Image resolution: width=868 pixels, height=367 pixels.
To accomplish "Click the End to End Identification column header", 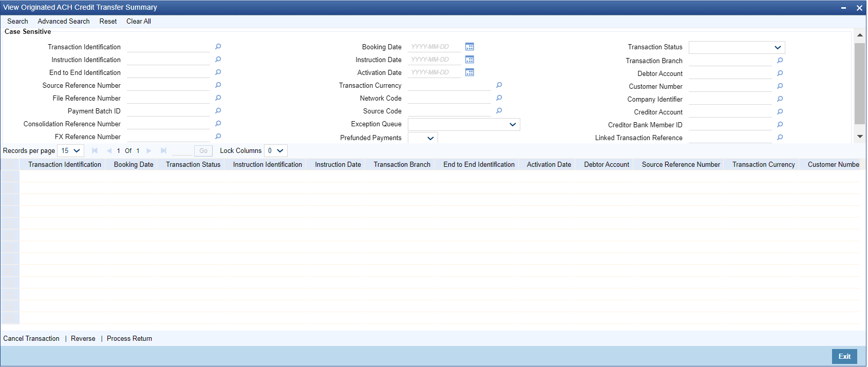I will (x=479, y=165).
